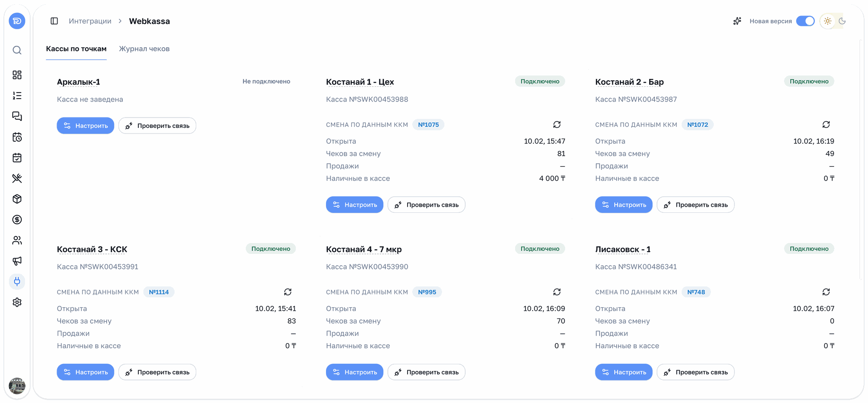Screen dimensions: 868x403
Task: Refresh shift data for Костанай 1 - Цех
Action: coord(557,125)
